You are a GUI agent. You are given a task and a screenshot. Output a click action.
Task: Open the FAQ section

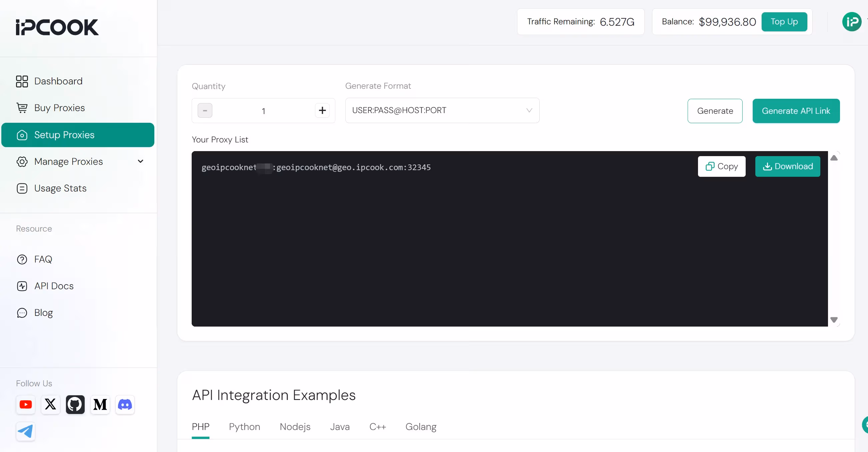(43, 259)
